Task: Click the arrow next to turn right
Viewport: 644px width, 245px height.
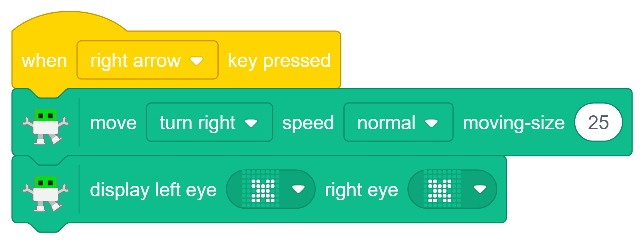Action: 251,123
